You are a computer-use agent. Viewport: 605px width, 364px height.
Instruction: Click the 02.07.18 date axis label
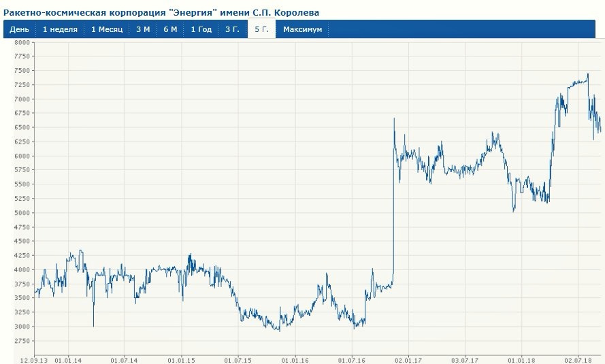pos(578,361)
